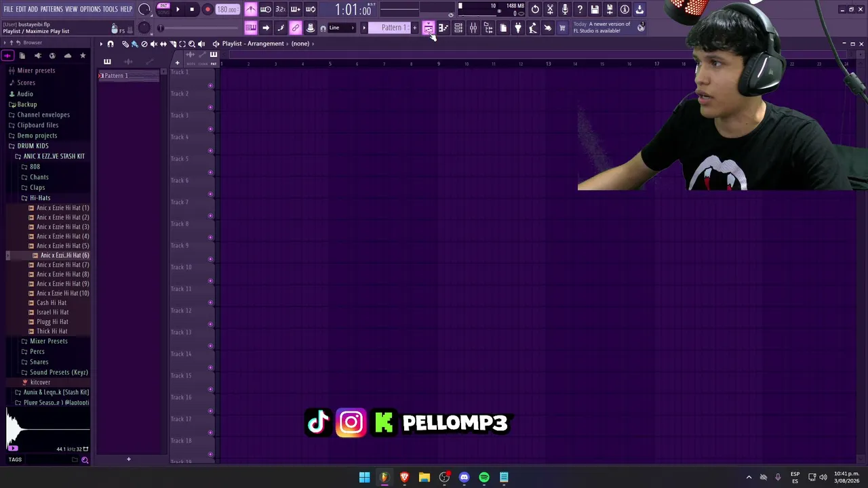Open the Playlist view from the toolbar
The width and height of the screenshot is (868, 488).
pyautogui.click(x=429, y=28)
